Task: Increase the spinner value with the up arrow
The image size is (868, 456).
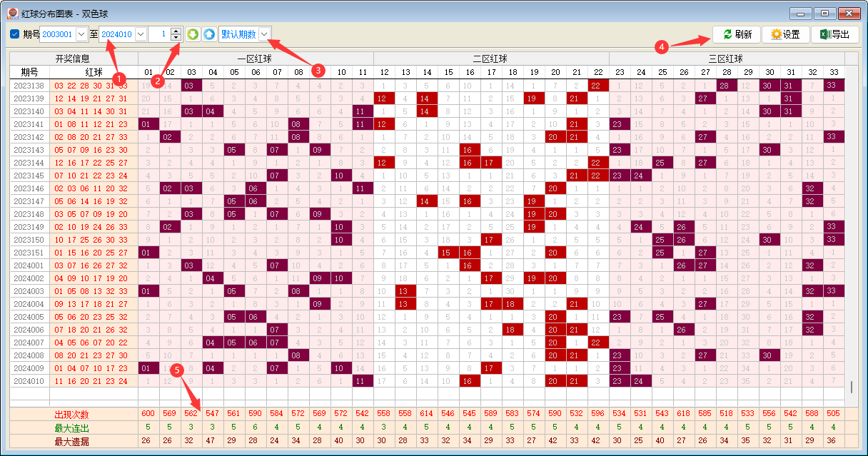Action: (176, 31)
